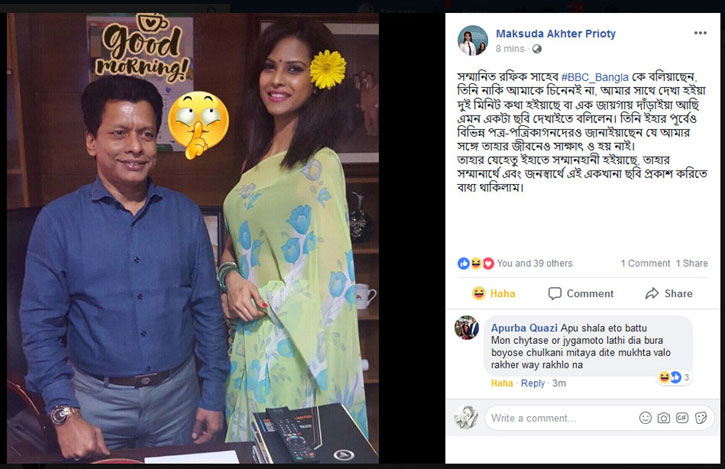Toggle Haha reaction on Apurba's comment
This screenshot has width=725, height=469.
(502, 383)
